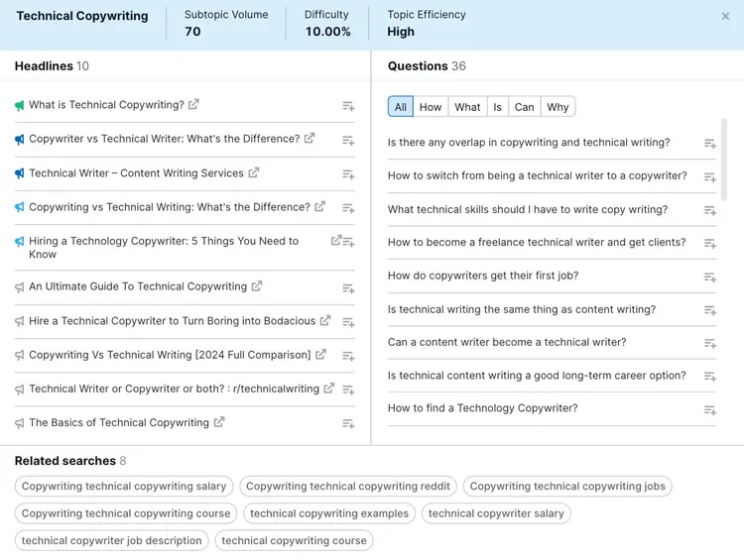Add Copywriting Vs Technical Writing [2024 Full Comparison] to list

[x=348, y=356]
